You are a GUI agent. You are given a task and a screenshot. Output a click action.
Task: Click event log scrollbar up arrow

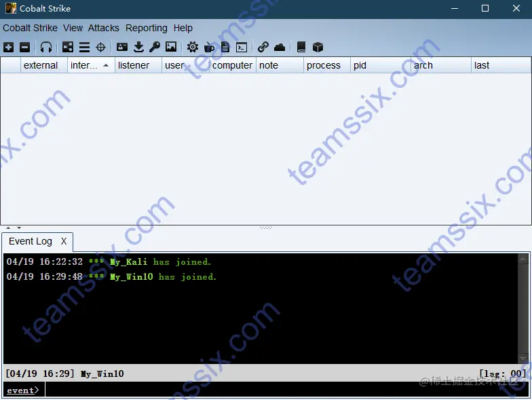522,259
